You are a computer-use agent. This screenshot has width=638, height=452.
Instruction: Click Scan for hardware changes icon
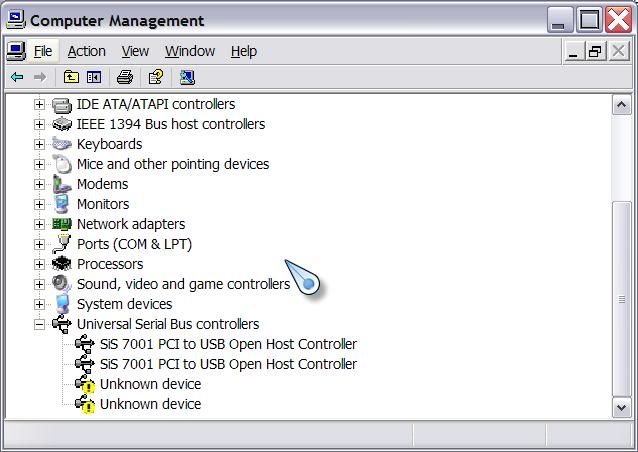(187, 77)
